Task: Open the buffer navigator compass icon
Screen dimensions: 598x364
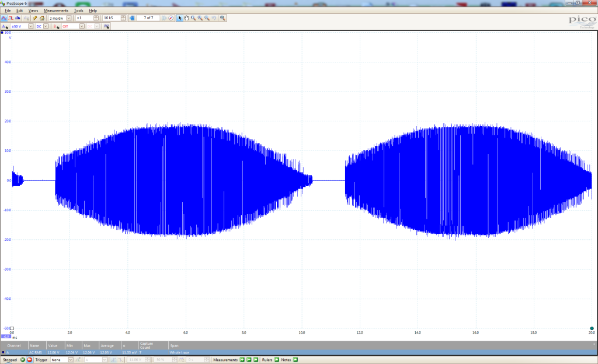Action: coord(171,18)
